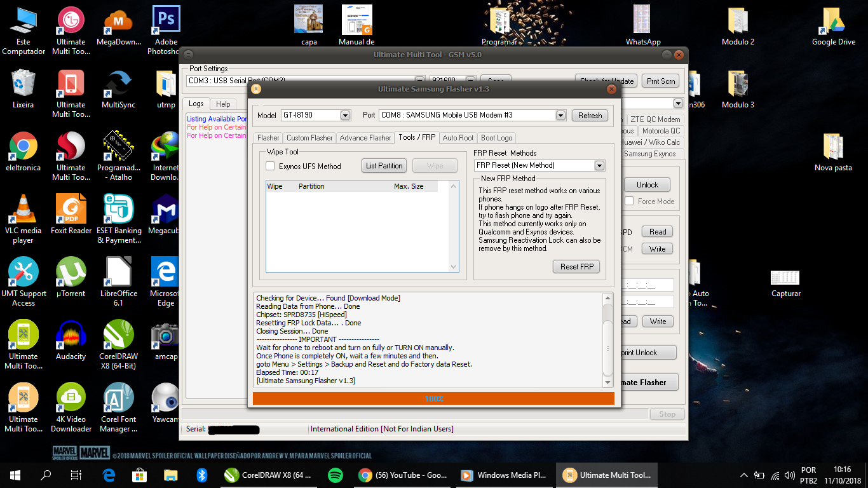868x488 pixels.
Task: Open Task View from the taskbar
Action: coord(76,475)
